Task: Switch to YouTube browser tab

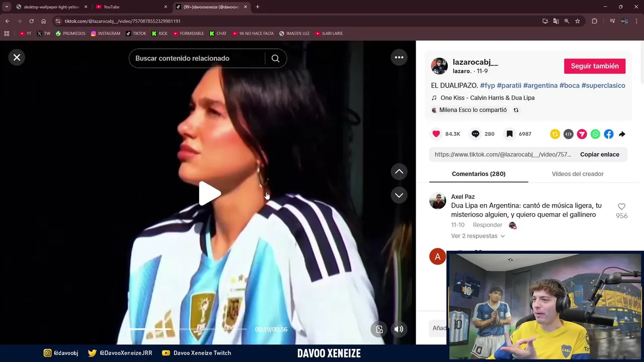Action: (131, 7)
